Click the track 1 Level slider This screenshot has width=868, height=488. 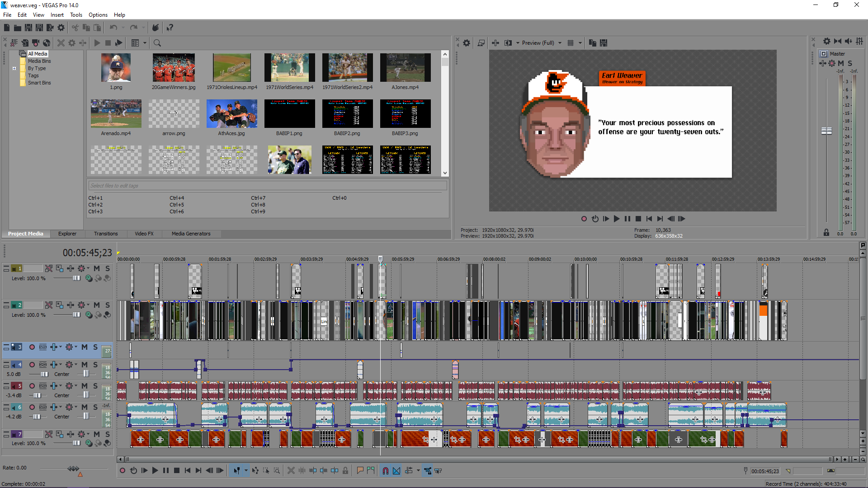coord(77,278)
